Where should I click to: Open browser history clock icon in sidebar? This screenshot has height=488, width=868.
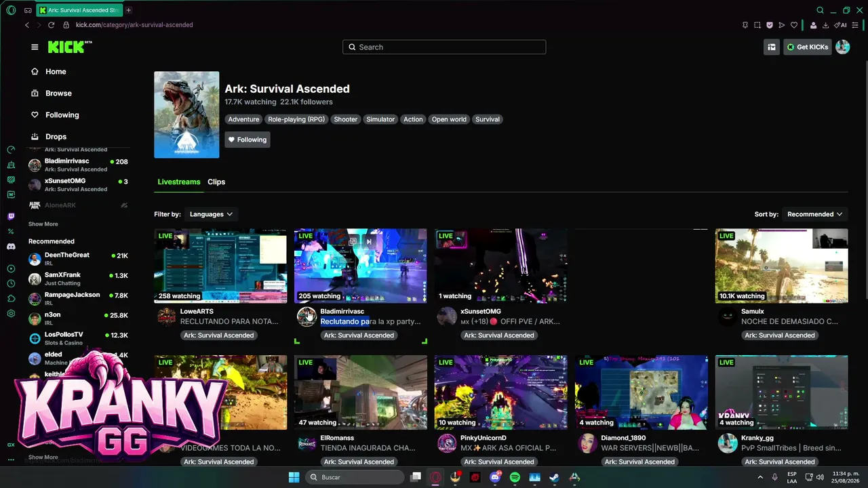[x=11, y=283]
